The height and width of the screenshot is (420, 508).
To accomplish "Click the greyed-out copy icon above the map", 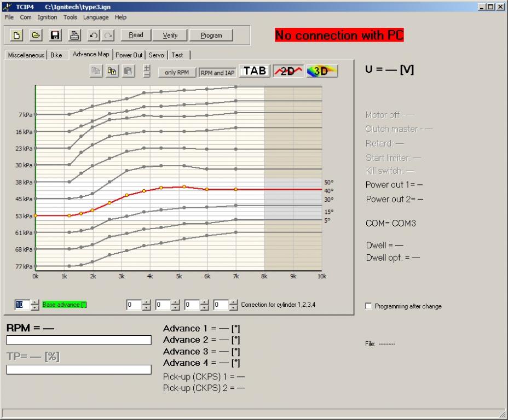I will tap(96, 71).
